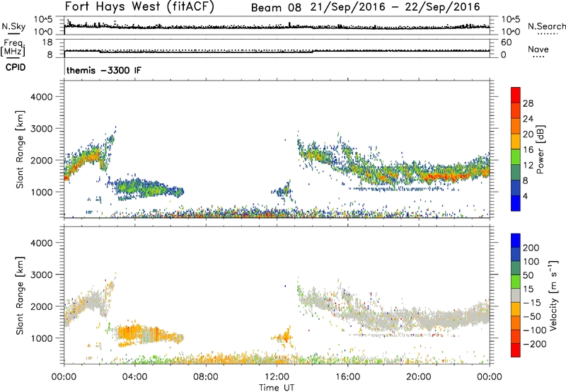Select the 'themis -3300 IF' text
Image resolution: width=566 pixels, height=392 pixels.
pyautogui.click(x=104, y=70)
